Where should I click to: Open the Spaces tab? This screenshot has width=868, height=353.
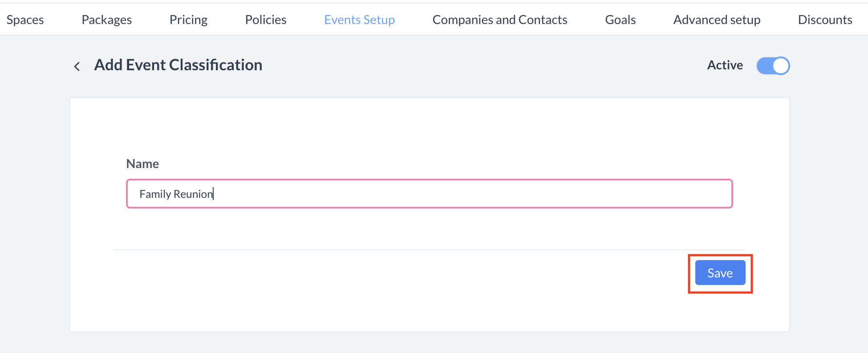(25, 20)
